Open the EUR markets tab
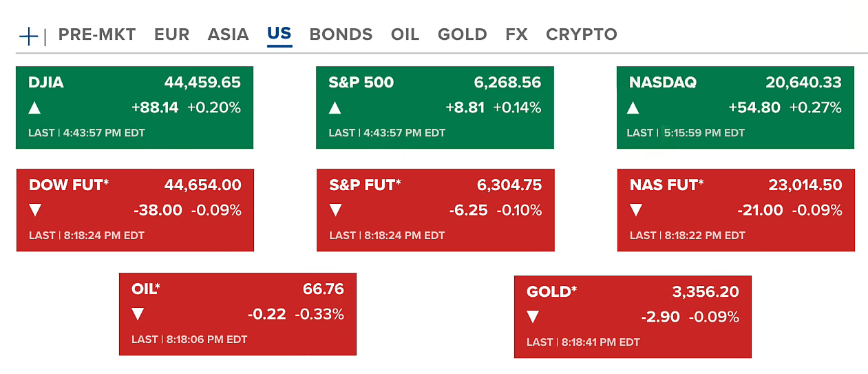Image resolution: width=868 pixels, height=374 pixels. pos(171,34)
